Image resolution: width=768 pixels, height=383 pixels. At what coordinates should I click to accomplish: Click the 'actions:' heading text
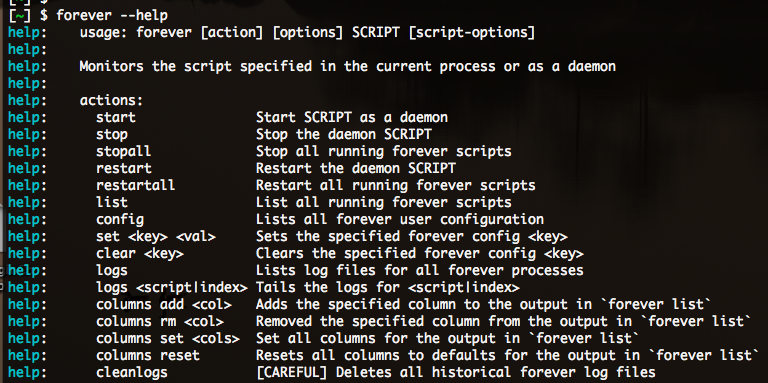tap(111, 100)
